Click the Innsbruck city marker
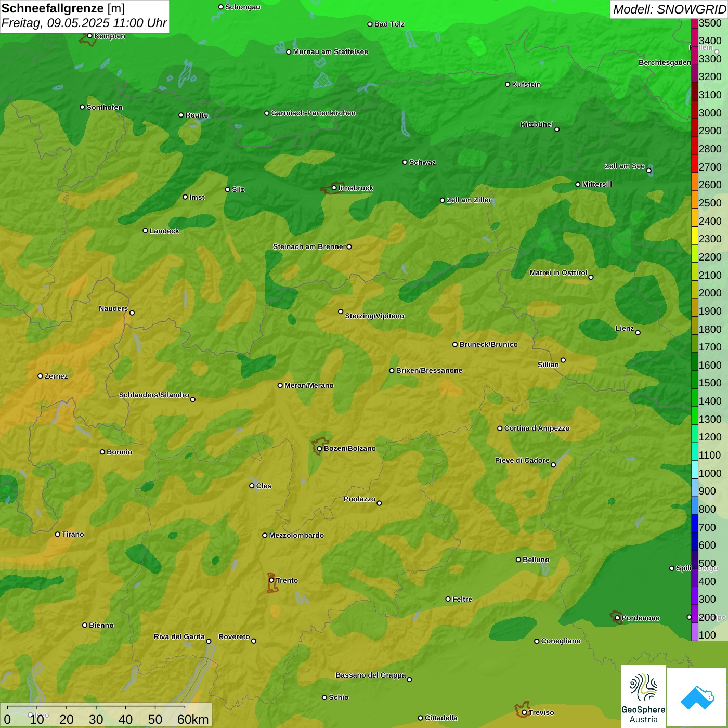728x728 pixels. 334,188
